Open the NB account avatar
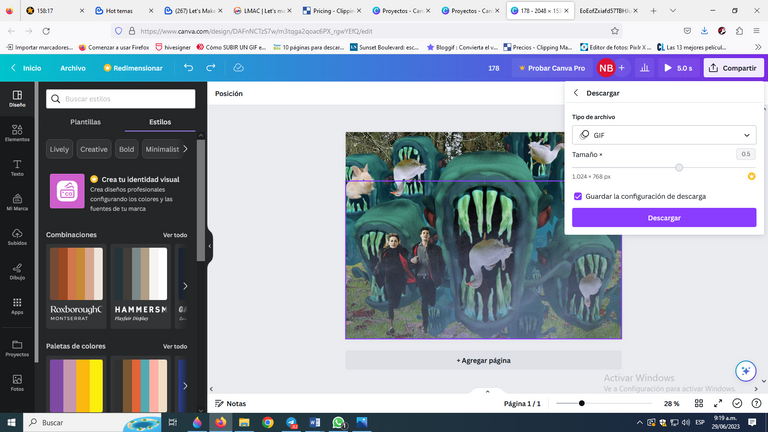Viewport: 768px width, 432px height. (x=606, y=68)
